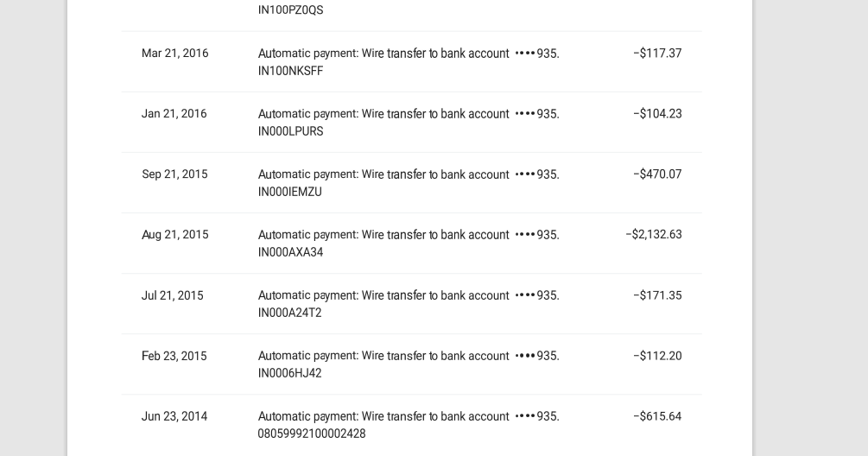Select the −$615.64 amount

pos(657,416)
